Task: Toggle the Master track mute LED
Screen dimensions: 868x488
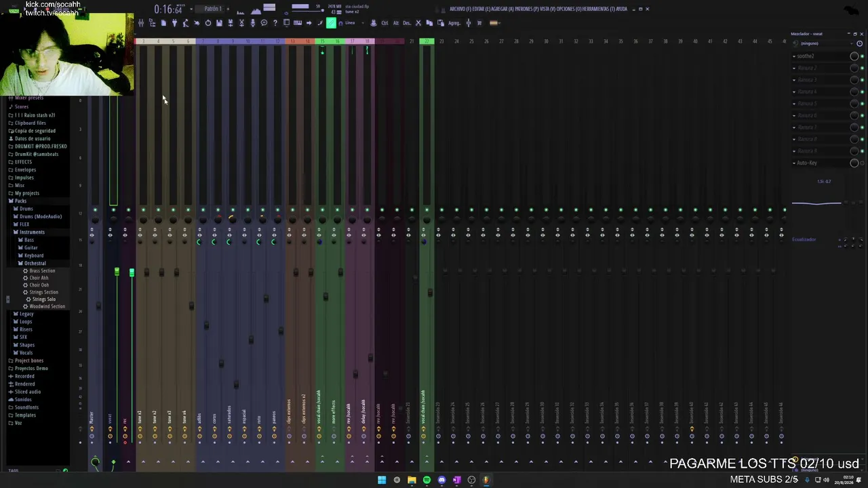Action: (x=95, y=210)
